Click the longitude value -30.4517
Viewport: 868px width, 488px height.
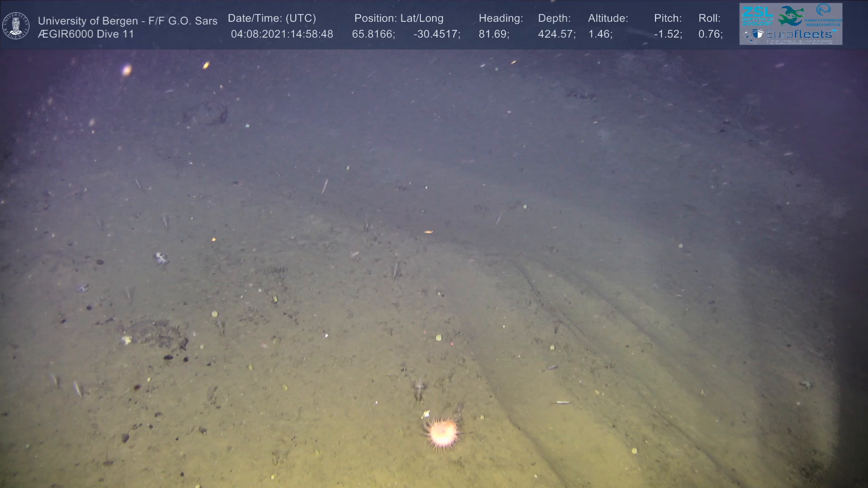click(x=436, y=34)
